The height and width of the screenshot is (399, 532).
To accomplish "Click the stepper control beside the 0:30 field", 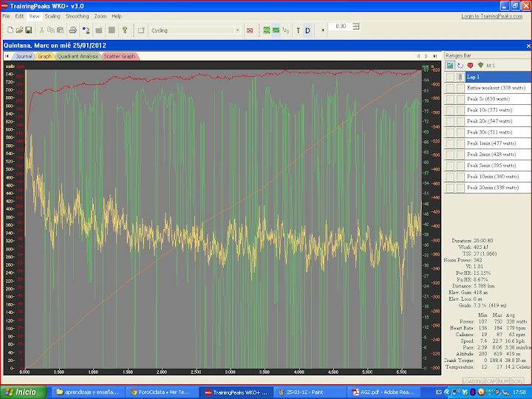I will [x=356, y=27].
